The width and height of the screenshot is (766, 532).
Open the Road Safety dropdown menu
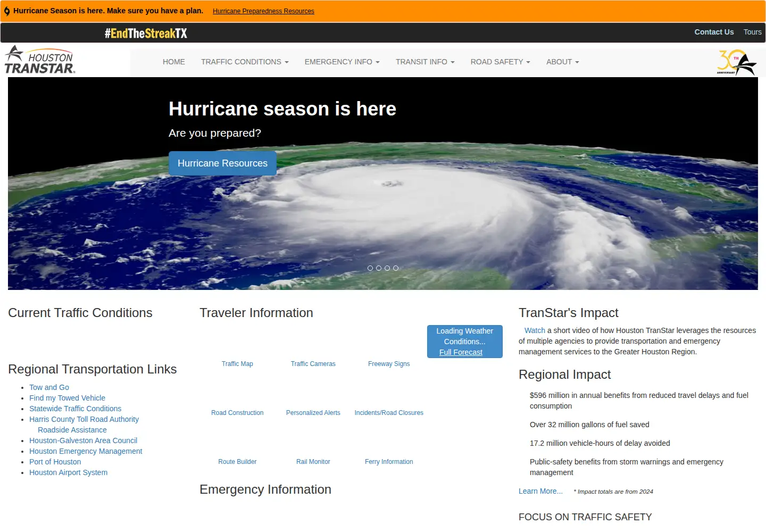[x=501, y=62]
